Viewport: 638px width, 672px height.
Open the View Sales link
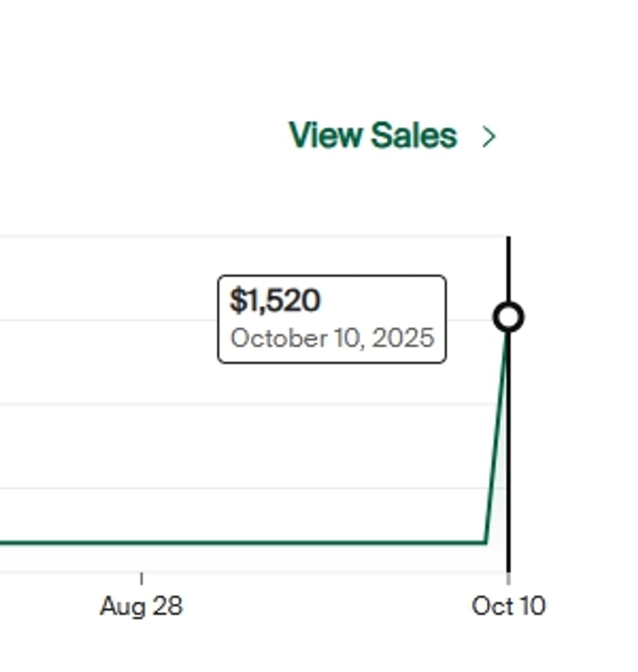(373, 136)
